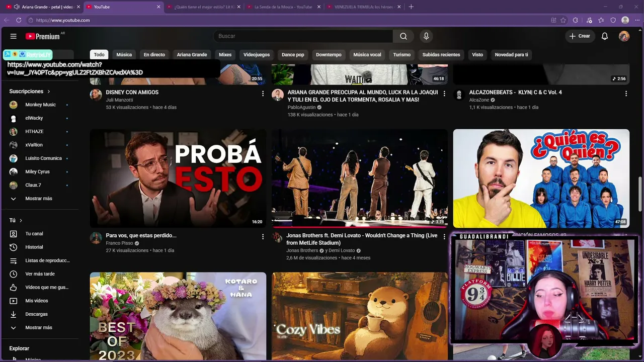644x362 pixels.
Task: Play the Jonas Brothers concert thumbnail
Action: click(x=360, y=178)
